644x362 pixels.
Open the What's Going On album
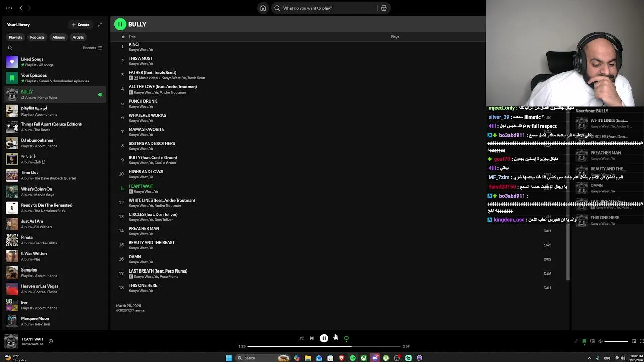pos(55,191)
